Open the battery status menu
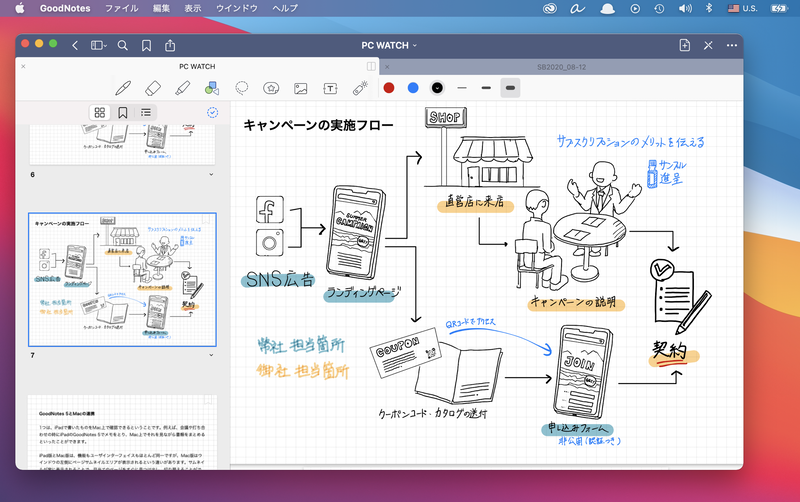This screenshot has height=502, width=800. pyautogui.click(x=779, y=8)
